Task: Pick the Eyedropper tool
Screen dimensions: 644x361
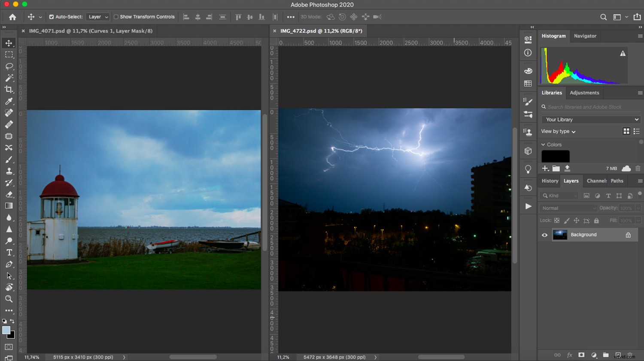Action: 9,102
